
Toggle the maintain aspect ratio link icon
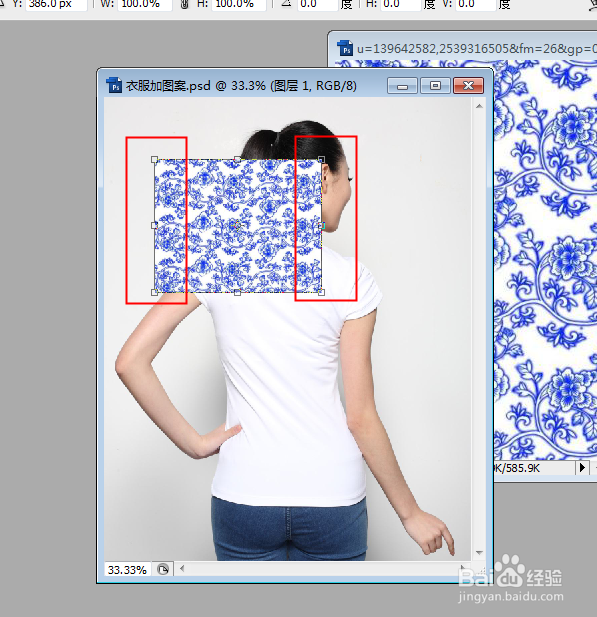coord(184,4)
